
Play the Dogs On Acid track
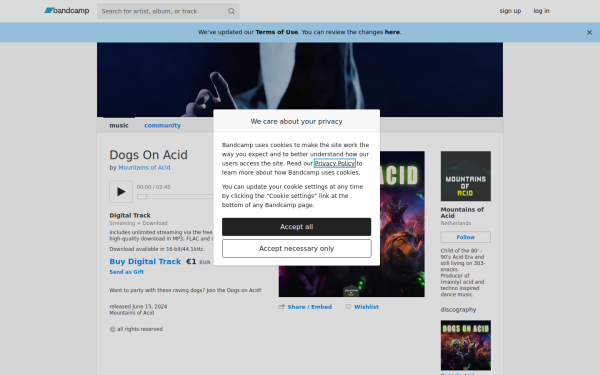(x=121, y=192)
